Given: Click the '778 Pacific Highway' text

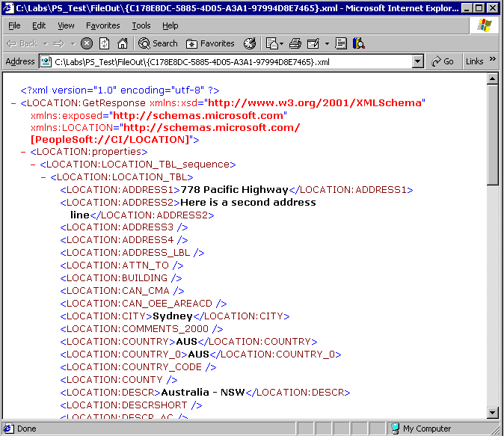Looking at the screenshot, I should coord(234,190).
